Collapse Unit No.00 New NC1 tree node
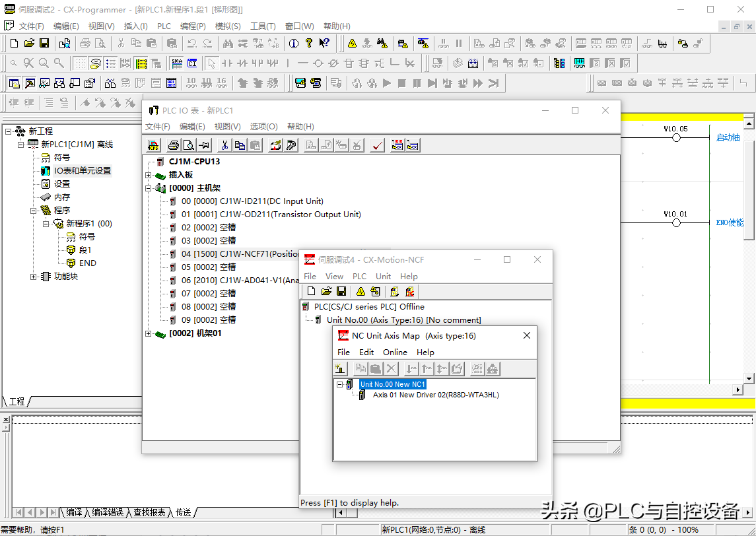 point(339,384)
